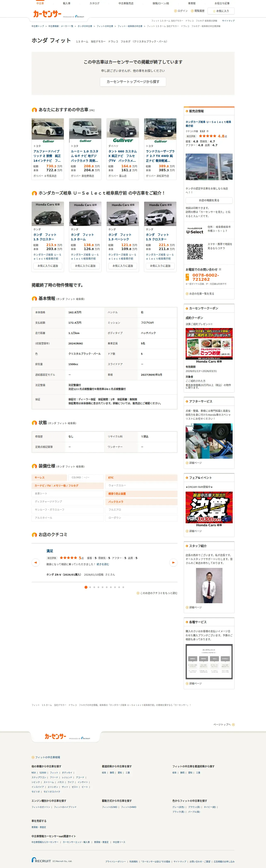This screenshot has width=266, height=868.
Task: Open the 保険/ローン/他 navigation tab
Action: pos(161,3)
